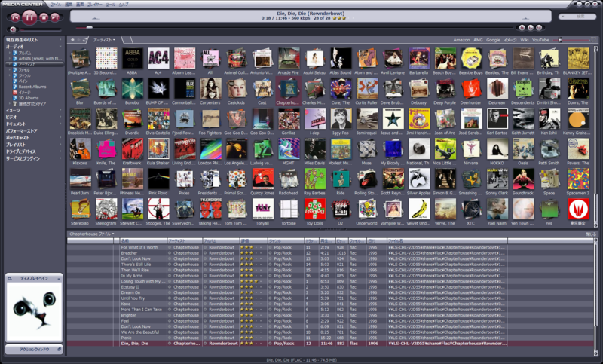Expand the ドライブとデバイス section
The image size is (603, 364).
60,151
